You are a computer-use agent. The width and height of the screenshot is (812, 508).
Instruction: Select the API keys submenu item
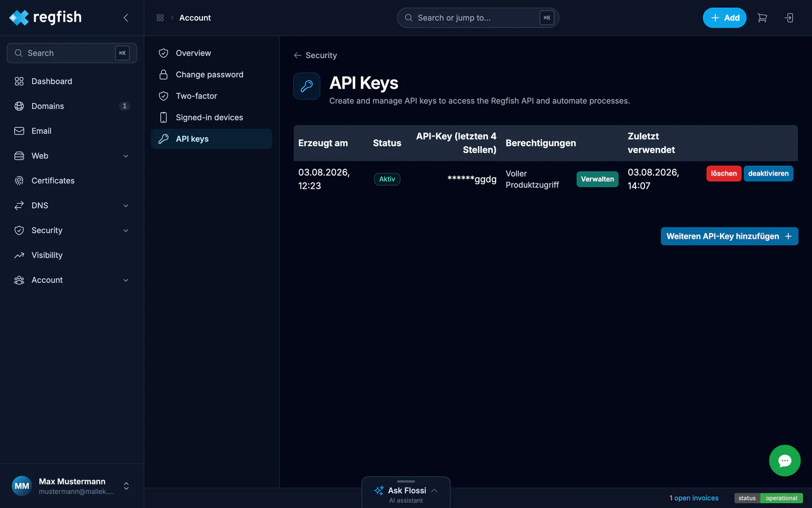click(211, 139)
